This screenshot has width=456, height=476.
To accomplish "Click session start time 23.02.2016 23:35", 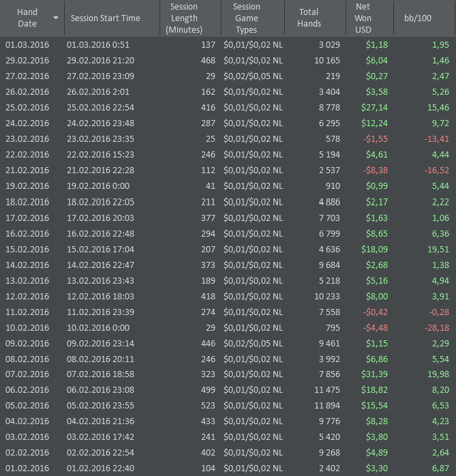I will [100, 139].
